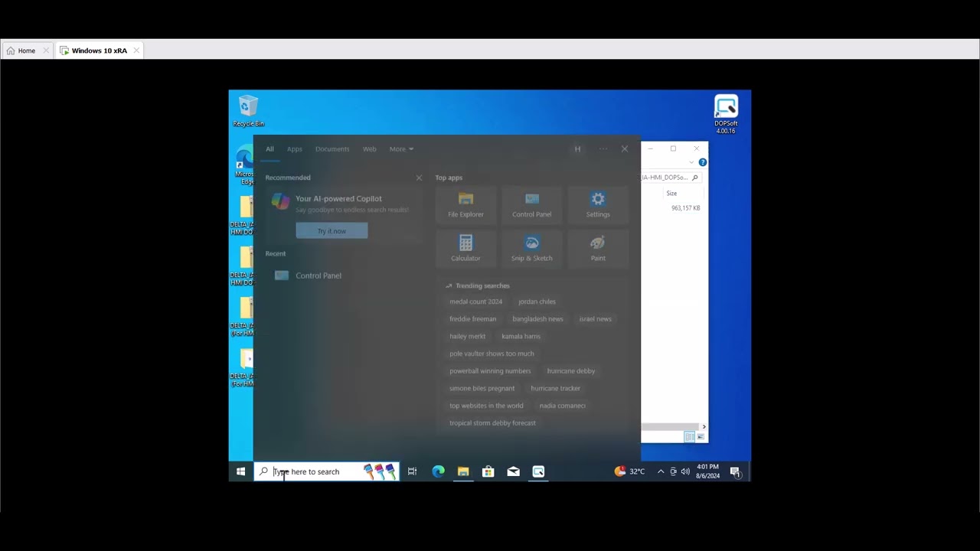Screen dimensions: 980x551
Task: Search trending 'top websites in the world'
Action: point(486,406)
